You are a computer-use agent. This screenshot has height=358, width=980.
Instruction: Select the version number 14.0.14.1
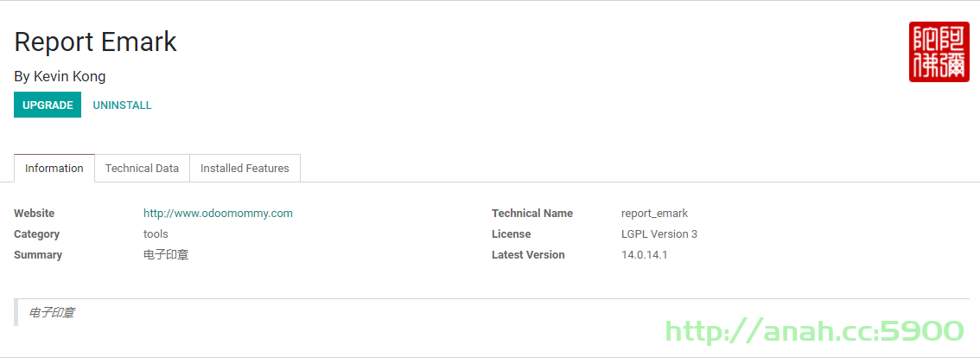tap(645, 255)
